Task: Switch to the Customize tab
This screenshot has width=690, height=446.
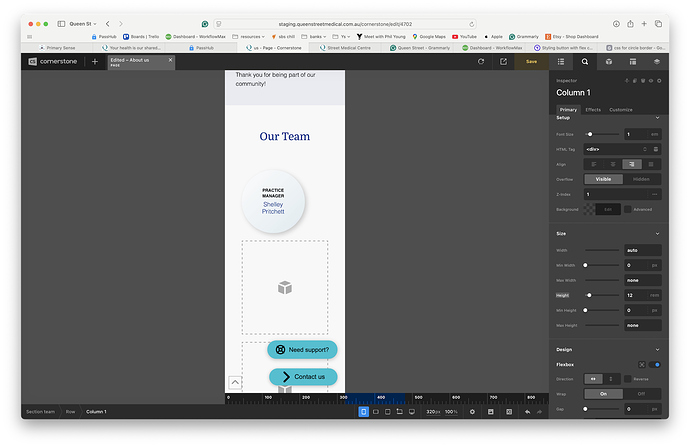Action: [621, 109]
